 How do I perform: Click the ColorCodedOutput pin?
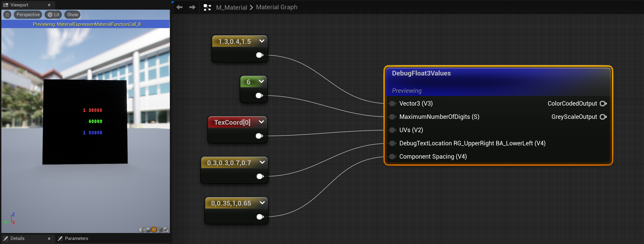coord(603,104)
